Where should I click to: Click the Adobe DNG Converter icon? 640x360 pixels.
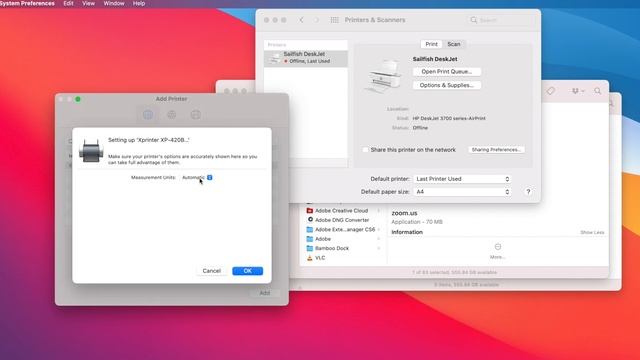pyautogui.click(x=310, y=220)
